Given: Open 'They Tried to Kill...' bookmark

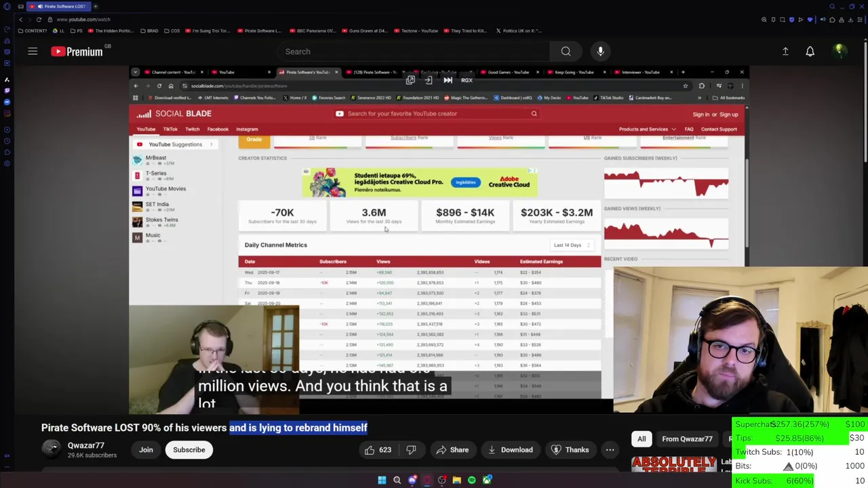Looking at the screenshot, I should (465, 30).
